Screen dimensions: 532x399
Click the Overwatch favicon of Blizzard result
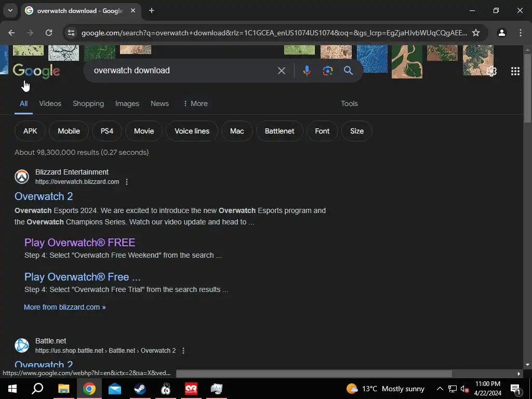click(22, 177)
